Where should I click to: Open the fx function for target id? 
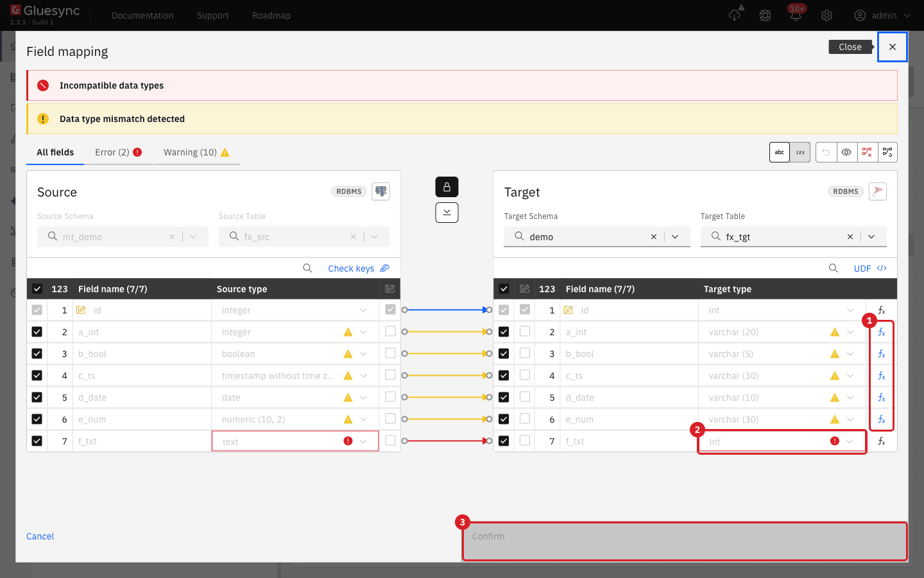(882, 310)
